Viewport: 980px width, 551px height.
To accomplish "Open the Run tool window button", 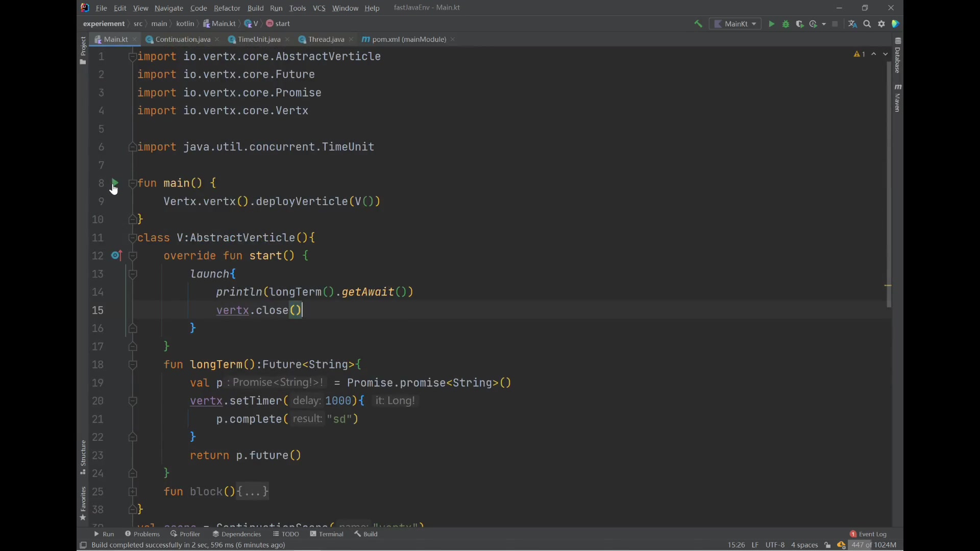I will coord(104,534).
